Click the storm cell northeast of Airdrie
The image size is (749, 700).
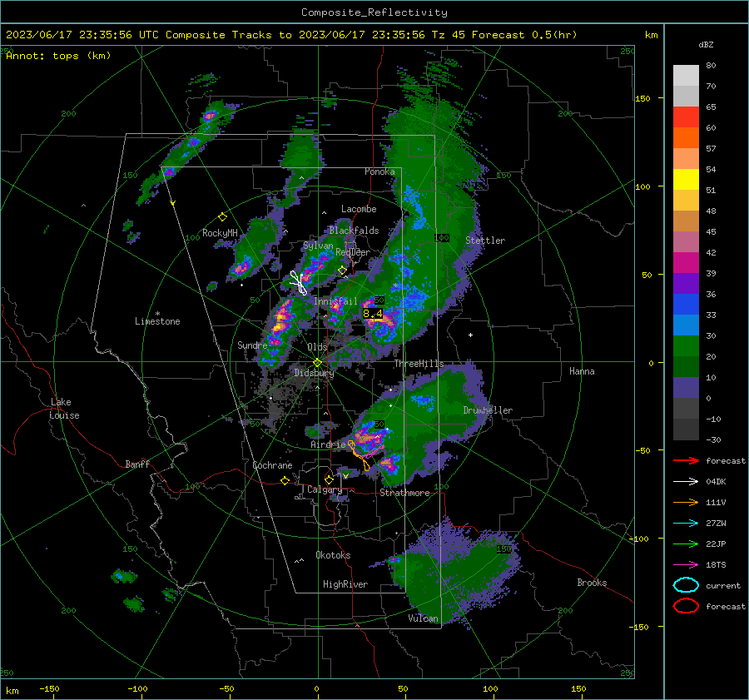tap(369, 438)
